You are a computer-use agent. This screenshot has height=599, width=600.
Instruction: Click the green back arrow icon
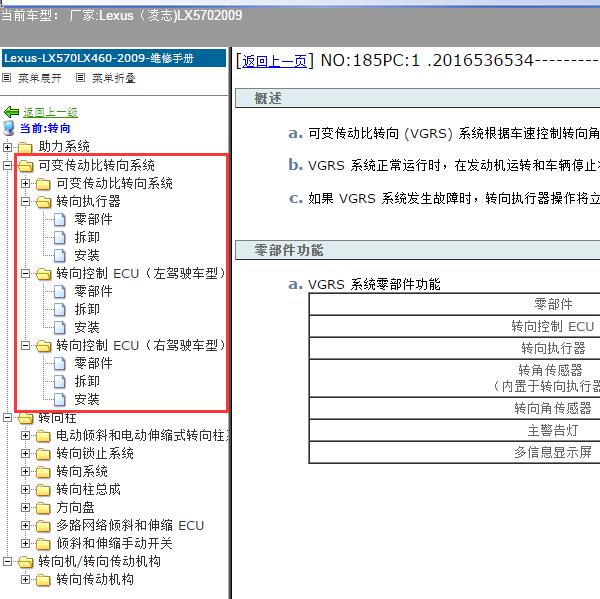pyautogui.click(x=11, y=112)
